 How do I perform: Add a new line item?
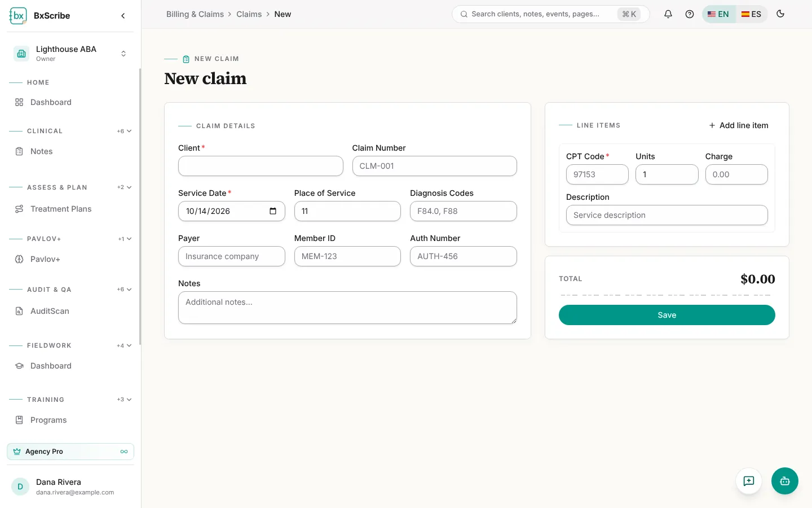click(739, 125)
